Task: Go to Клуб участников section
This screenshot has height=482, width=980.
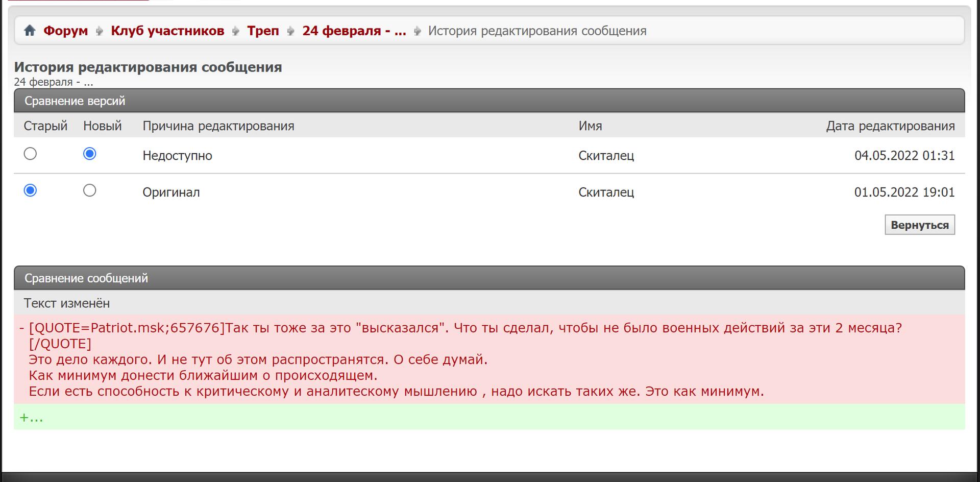Action: point(167,31)
